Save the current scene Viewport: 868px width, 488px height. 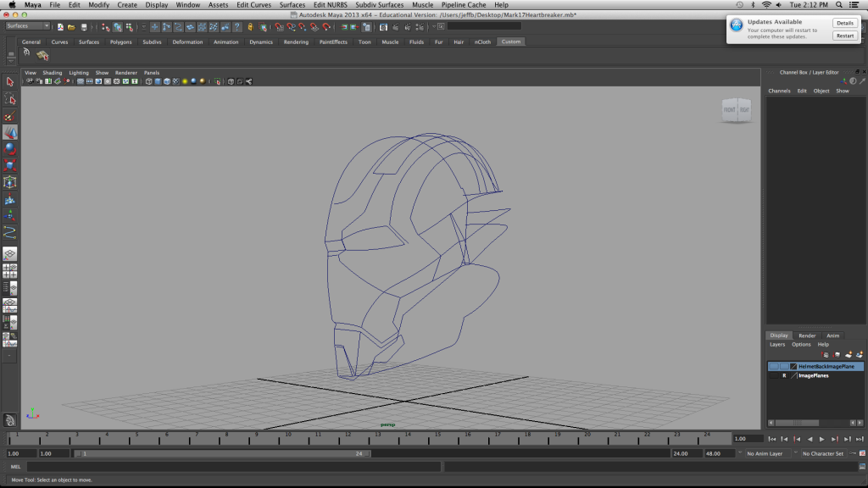tap(84, 26)
